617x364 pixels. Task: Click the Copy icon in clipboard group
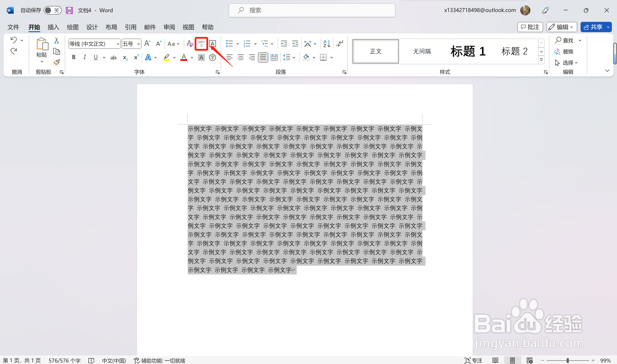[57, 51]
